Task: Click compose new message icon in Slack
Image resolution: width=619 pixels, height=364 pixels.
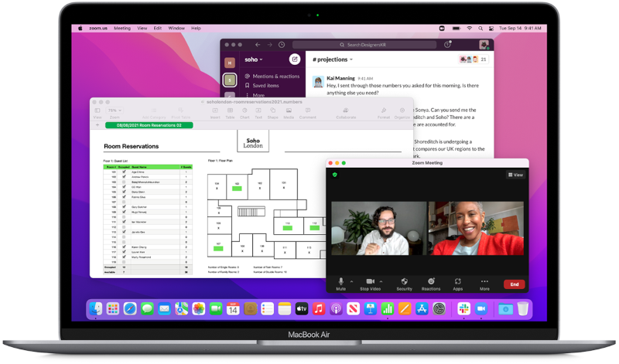Action: 295,60
